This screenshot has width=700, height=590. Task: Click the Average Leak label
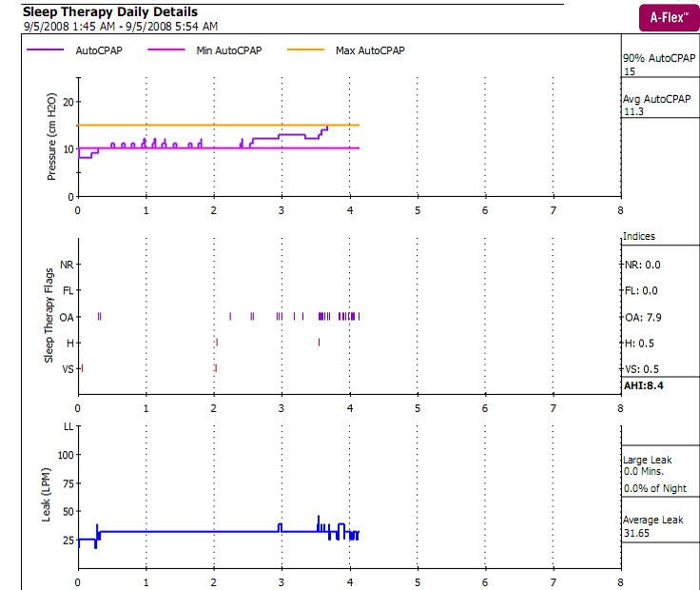click(x=653, y=520)
